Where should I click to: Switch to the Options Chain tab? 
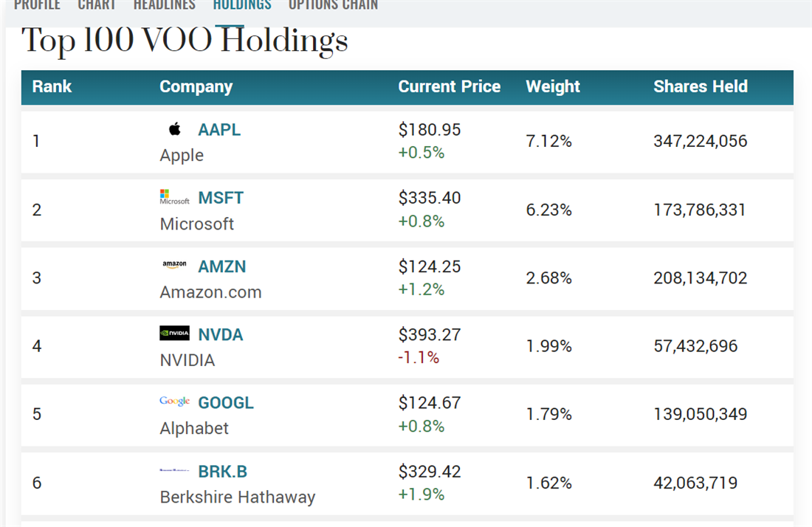tap(333, 5)
